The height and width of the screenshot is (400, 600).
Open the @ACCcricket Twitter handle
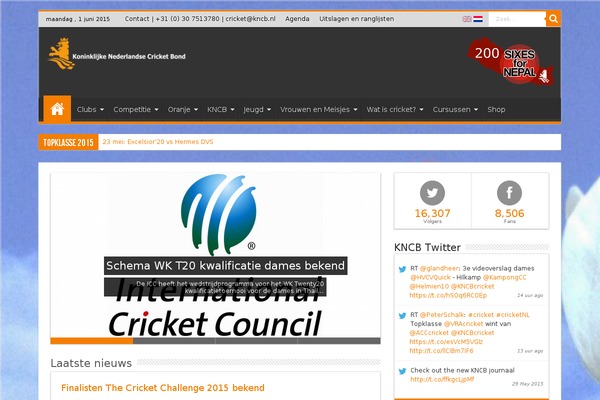coord(429,333)
